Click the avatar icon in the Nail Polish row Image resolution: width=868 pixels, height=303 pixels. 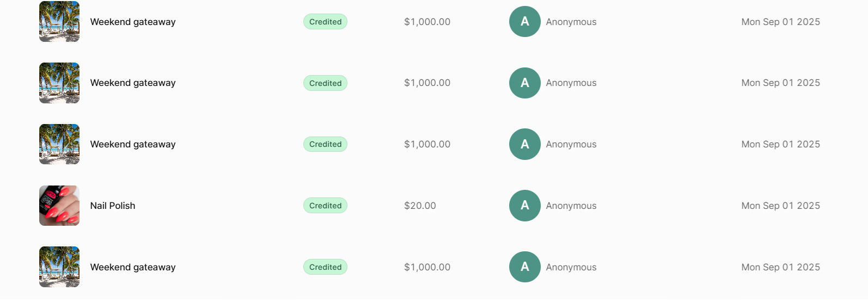pos(524,206)
